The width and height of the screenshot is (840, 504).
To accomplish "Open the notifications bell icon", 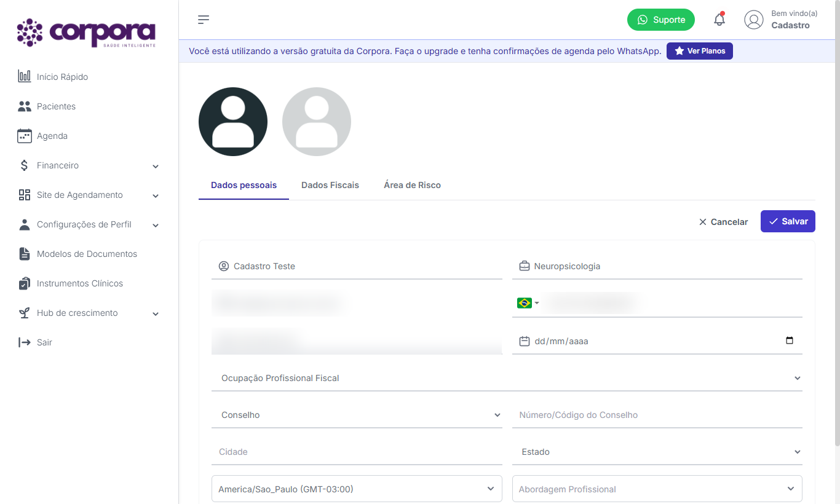I will click(719, 20).
